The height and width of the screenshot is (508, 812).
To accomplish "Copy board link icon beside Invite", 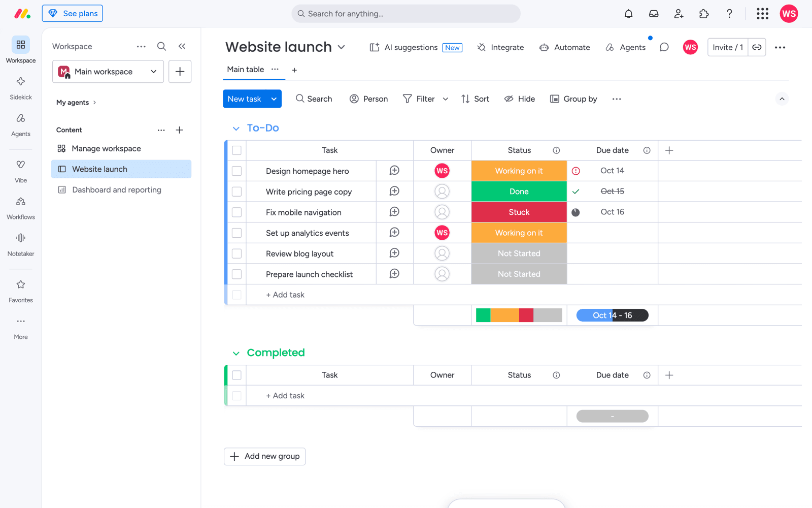I will [x=757, y=47].
